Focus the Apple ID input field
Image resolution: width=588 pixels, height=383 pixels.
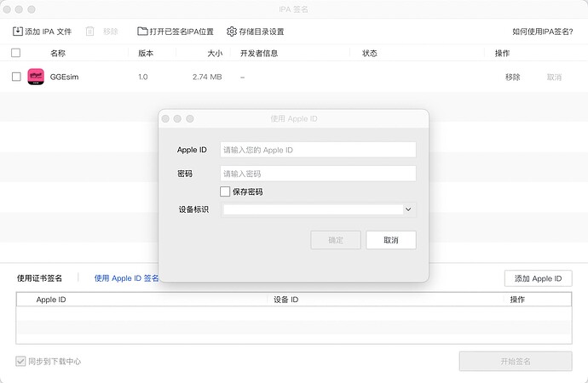coord(318,150)
